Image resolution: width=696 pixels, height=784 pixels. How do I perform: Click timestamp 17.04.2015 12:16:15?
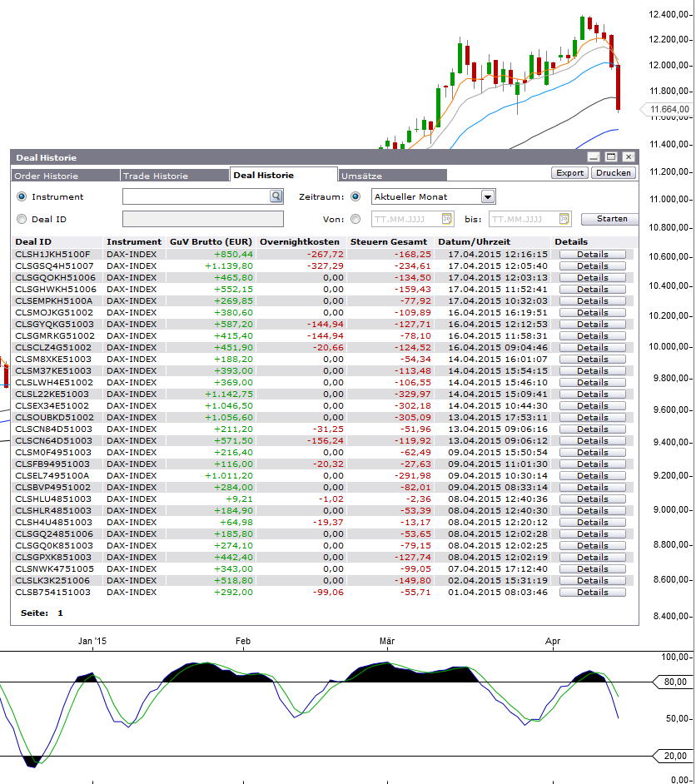click(x=498, y=255)
